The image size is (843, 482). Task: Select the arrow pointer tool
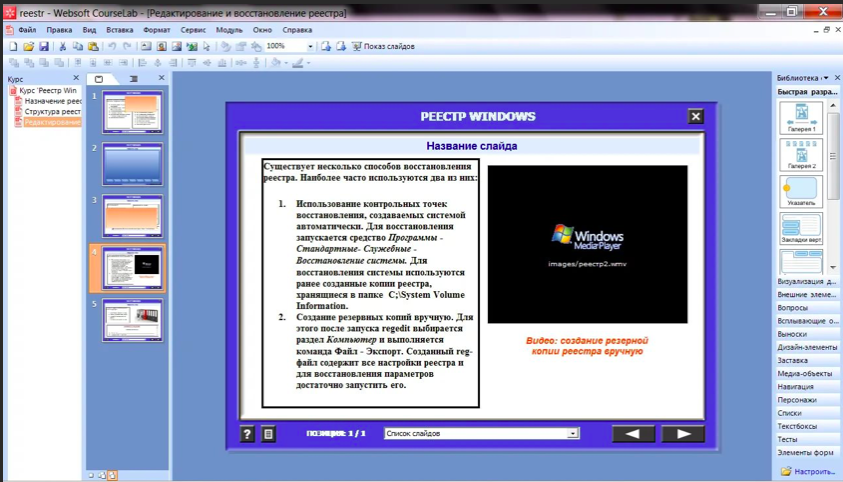click(206, 47)
